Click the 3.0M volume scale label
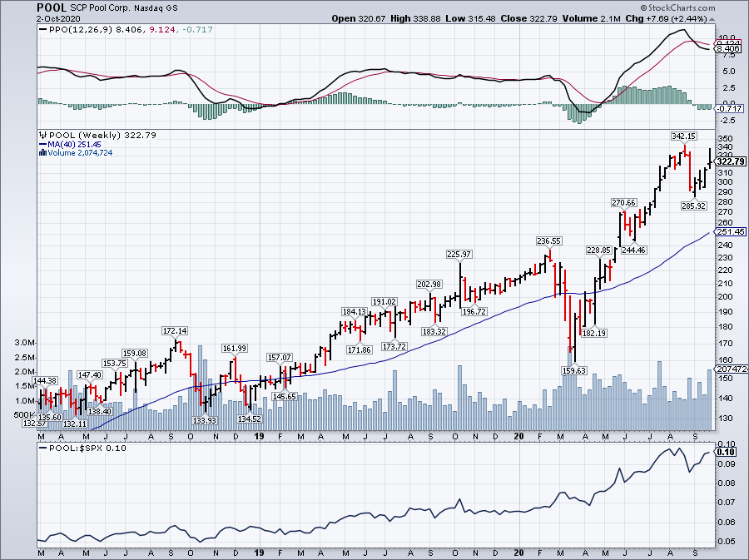 [25, 343]
